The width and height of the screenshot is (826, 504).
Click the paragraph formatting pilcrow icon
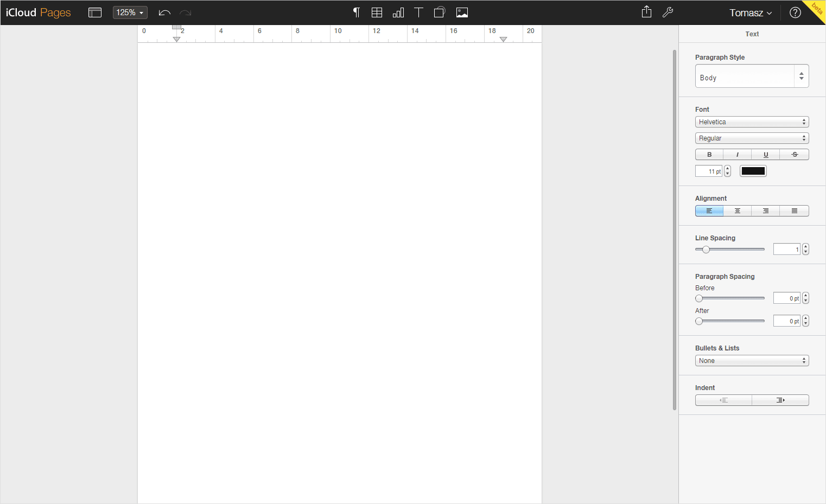pyautogui.click(x=356, y=12)
